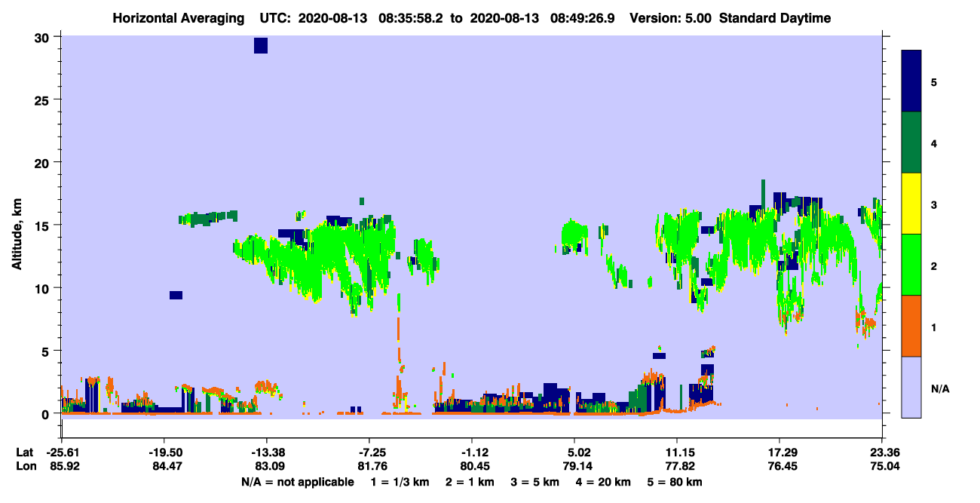Click latitude value -25.61
Image resolution: width=980 pixels, height=503 pixels.
pos(62,452)
